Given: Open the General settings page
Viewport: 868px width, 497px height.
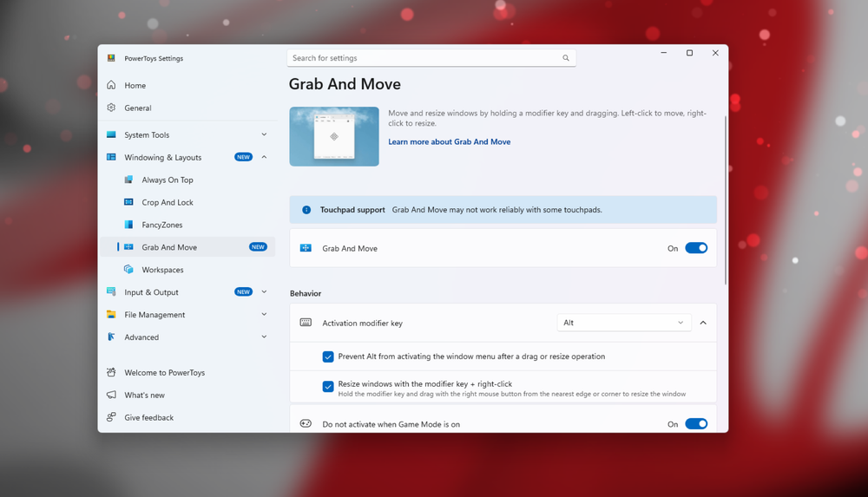Looking at the screenshot, I should pos(187,108).
